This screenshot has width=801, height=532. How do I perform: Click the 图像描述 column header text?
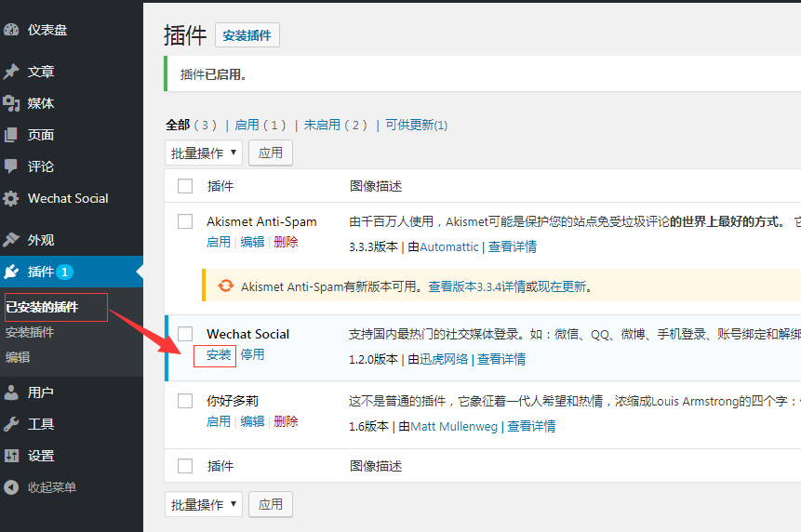376,186
